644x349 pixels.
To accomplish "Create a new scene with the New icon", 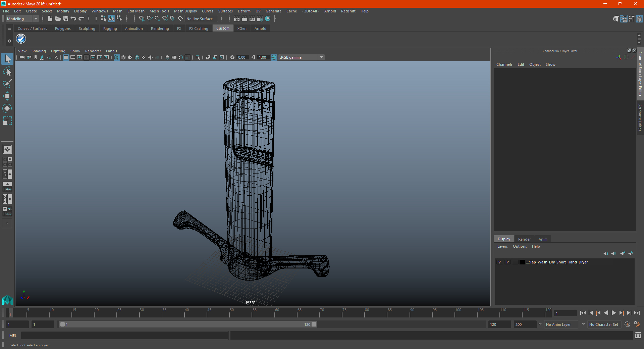I will pyautogui.click(x=50, y=19).
